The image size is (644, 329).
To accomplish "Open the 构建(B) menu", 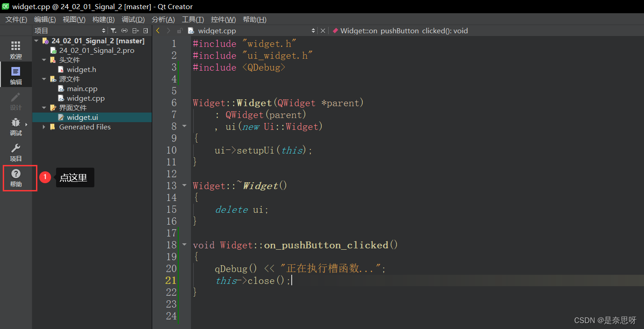I will point(103,20).
